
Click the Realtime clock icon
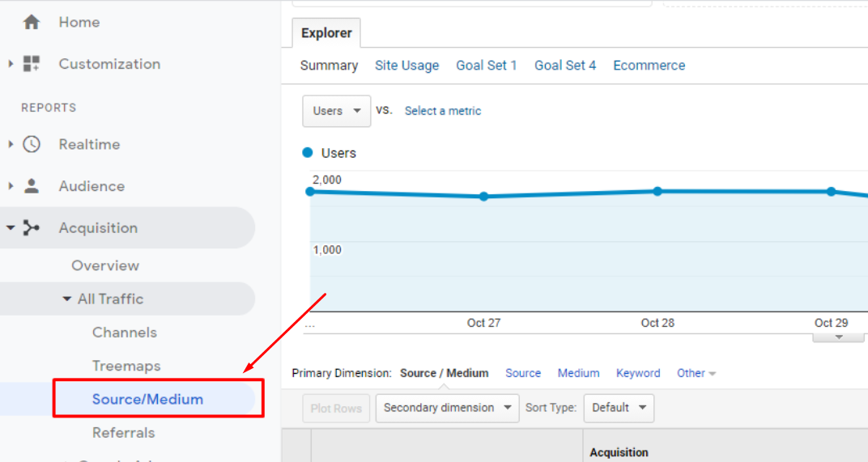[32, 144]
